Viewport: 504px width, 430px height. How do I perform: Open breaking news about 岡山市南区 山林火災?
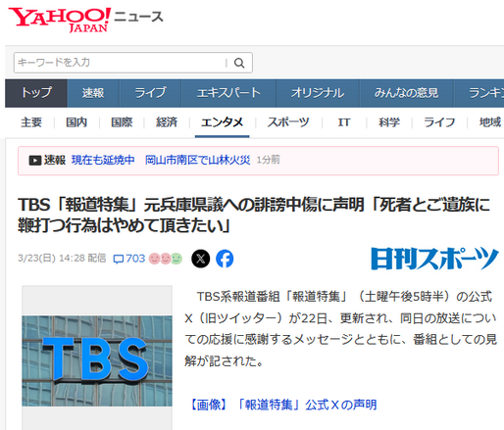[x=161, y=160]
